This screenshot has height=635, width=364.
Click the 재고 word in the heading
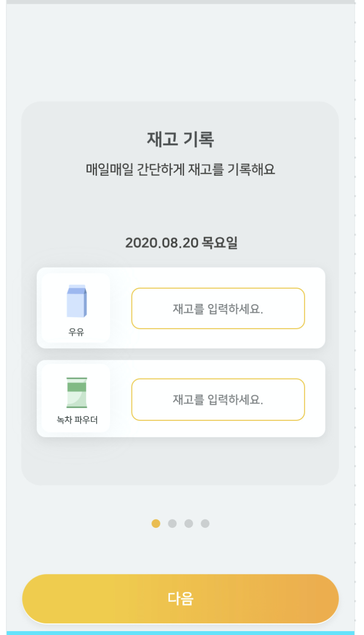point(162,139)
